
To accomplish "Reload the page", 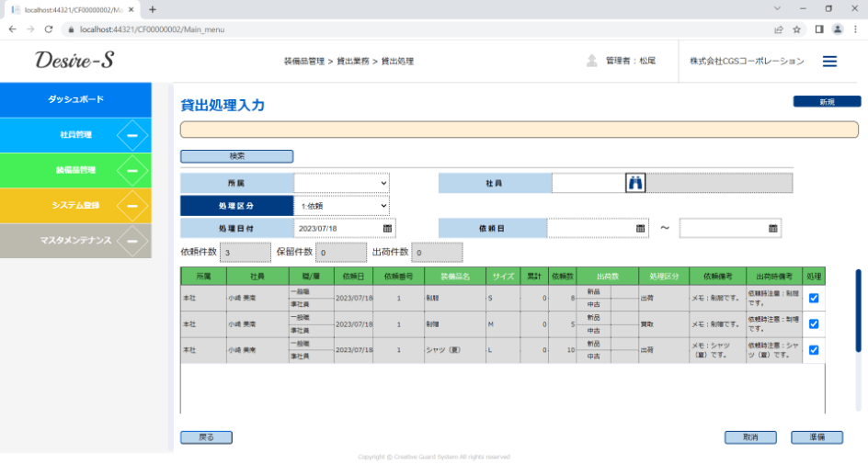I will 49,29.
